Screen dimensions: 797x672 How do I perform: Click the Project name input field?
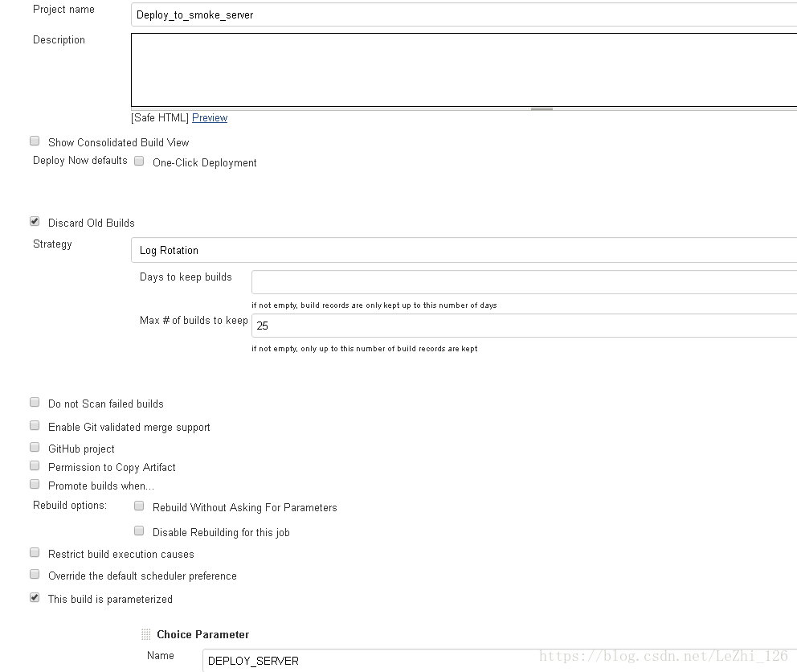coord(464,14)
